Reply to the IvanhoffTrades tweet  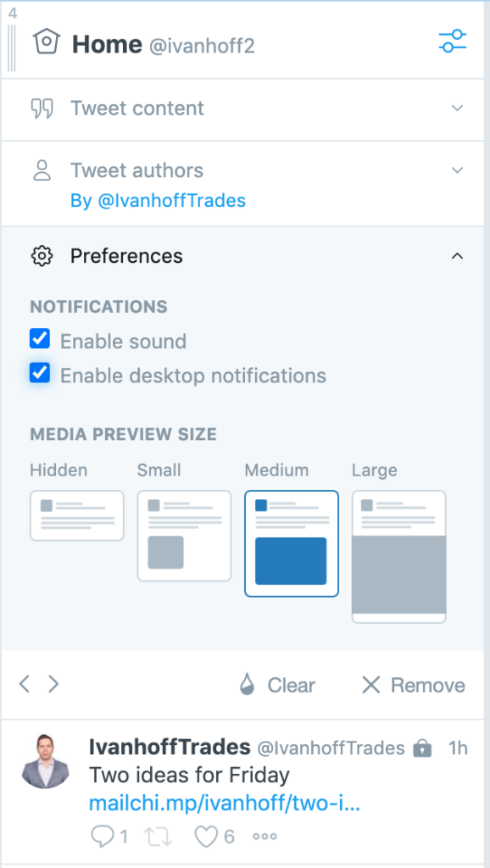point(103,836)
